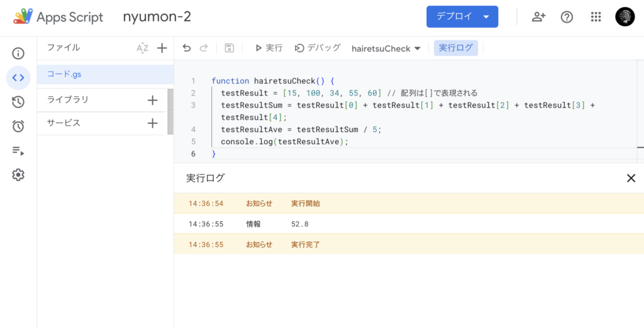Add a new file with plus icon
Screen dimensions: 644x329
162,48
